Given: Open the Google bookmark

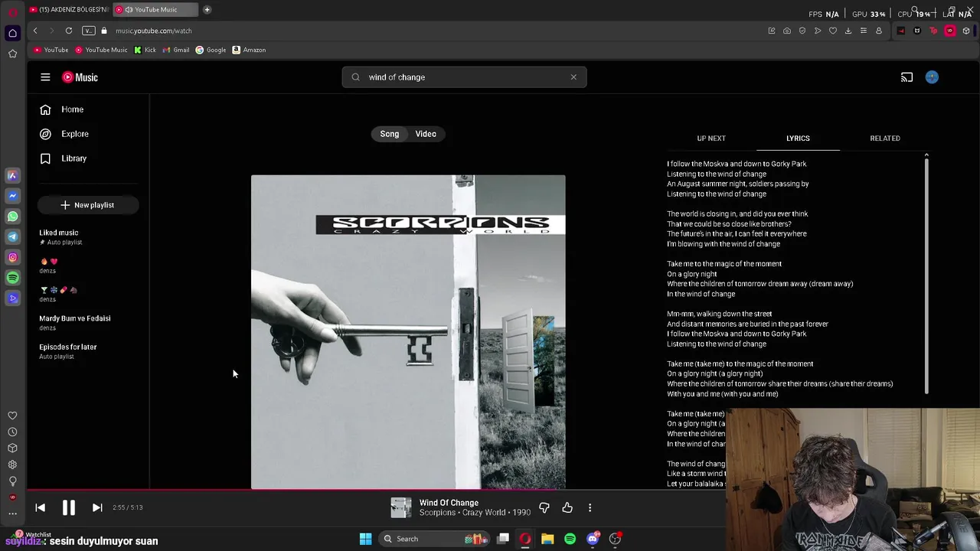Looking at the screenshot, I should click(211, 50).
